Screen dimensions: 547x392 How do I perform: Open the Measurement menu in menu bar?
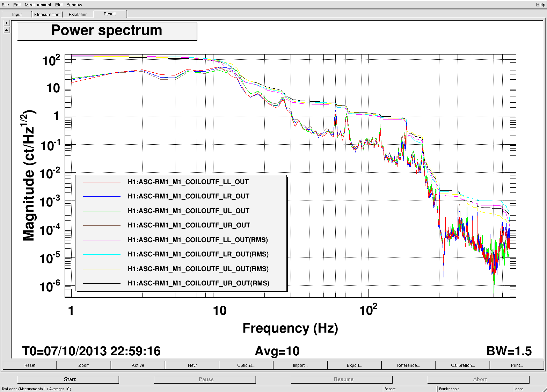coord(38,5)
